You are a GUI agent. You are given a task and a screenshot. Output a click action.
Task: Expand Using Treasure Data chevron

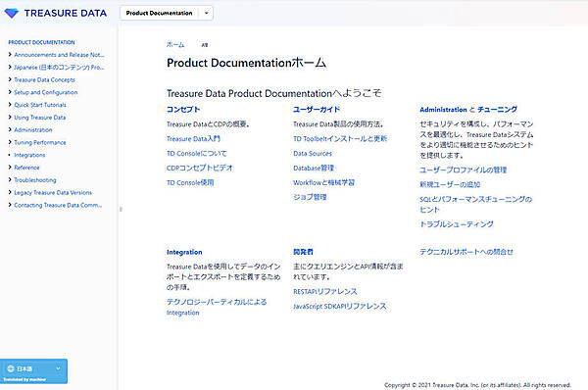(x=10, y=117)
